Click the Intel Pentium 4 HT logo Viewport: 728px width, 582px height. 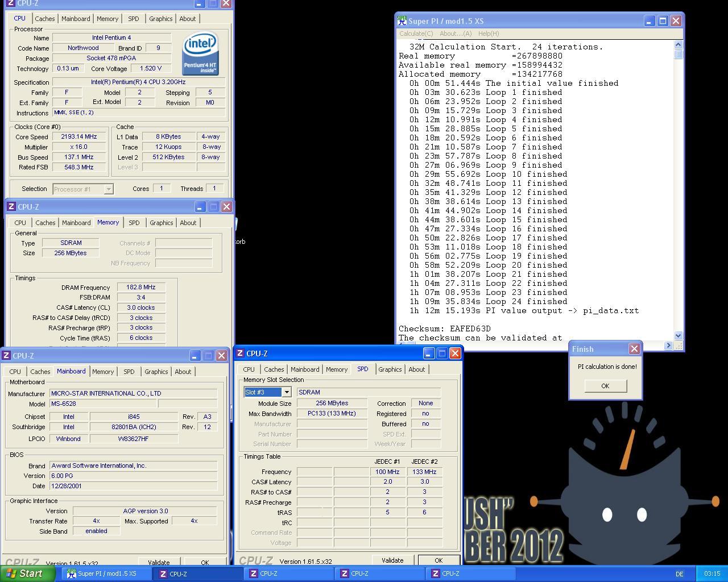200,53
